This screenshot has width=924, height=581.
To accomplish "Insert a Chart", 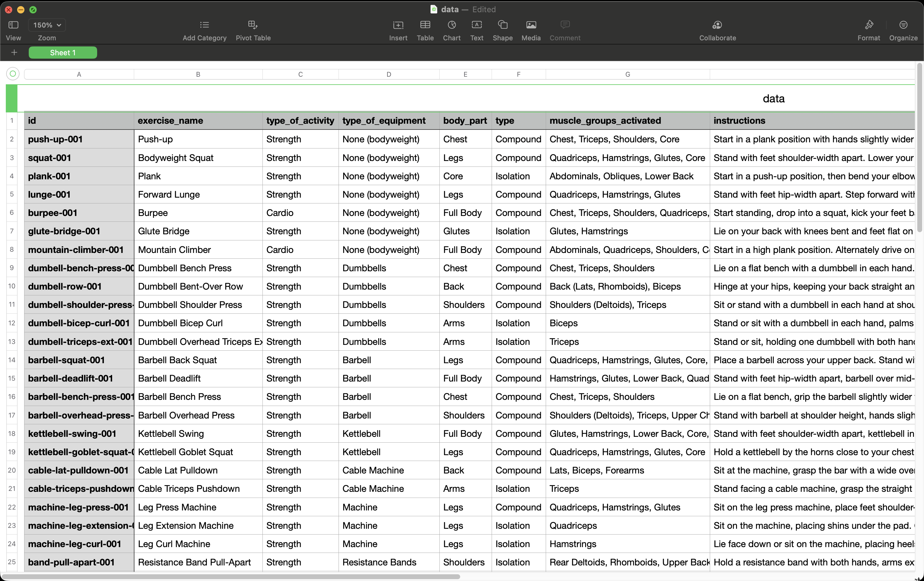I will [x=452, y=25].
